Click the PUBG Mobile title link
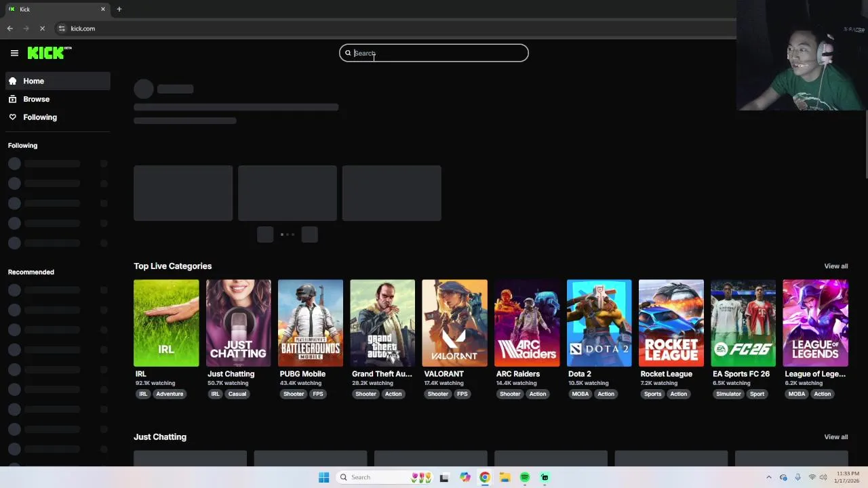The image size is (868, 488). click(302, 373)
